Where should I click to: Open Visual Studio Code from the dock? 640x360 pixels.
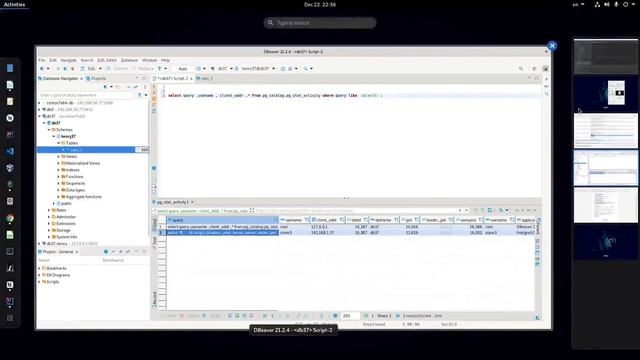[10, 151]
